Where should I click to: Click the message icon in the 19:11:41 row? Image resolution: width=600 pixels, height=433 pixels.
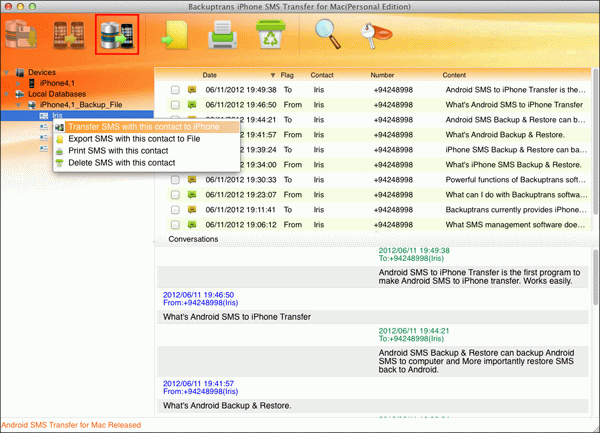192,210
